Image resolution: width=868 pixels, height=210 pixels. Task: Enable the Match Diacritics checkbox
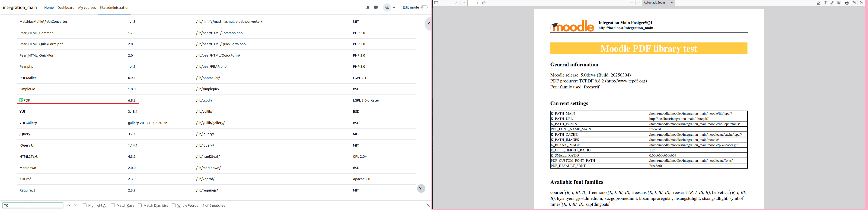140,205
